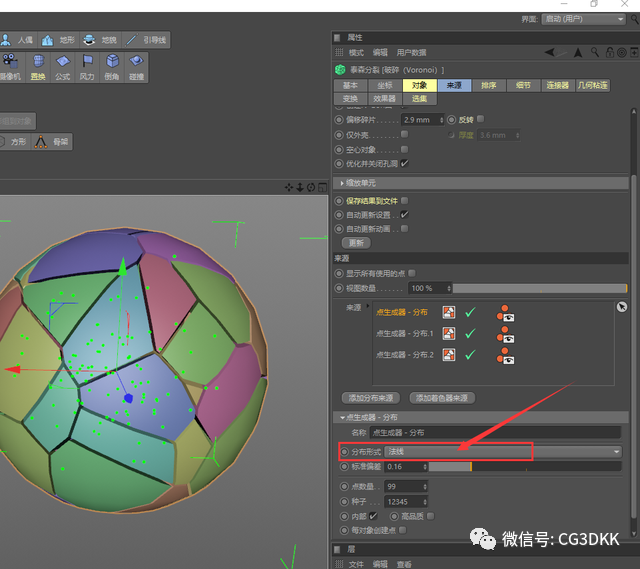Click the picker arrow icon beside source list
Image resolution: width=640 pixels, height=569 pixels.
coord(622,307)
